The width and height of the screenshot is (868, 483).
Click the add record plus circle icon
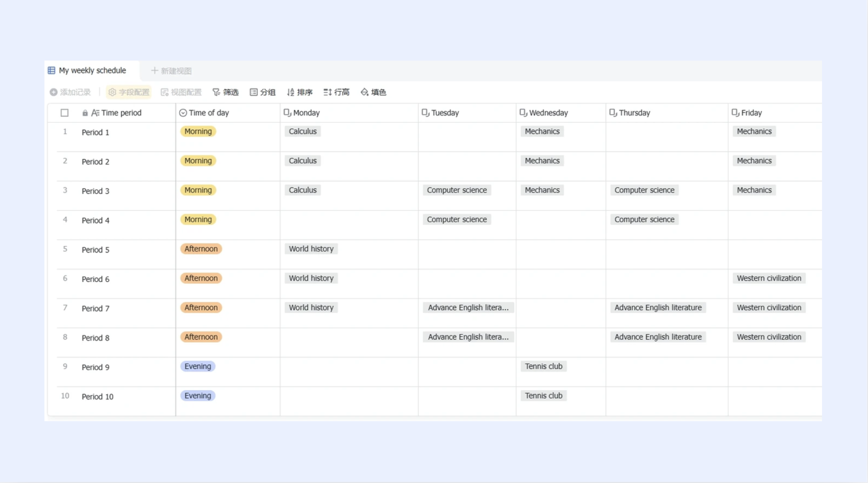click(x=54, y=92)
